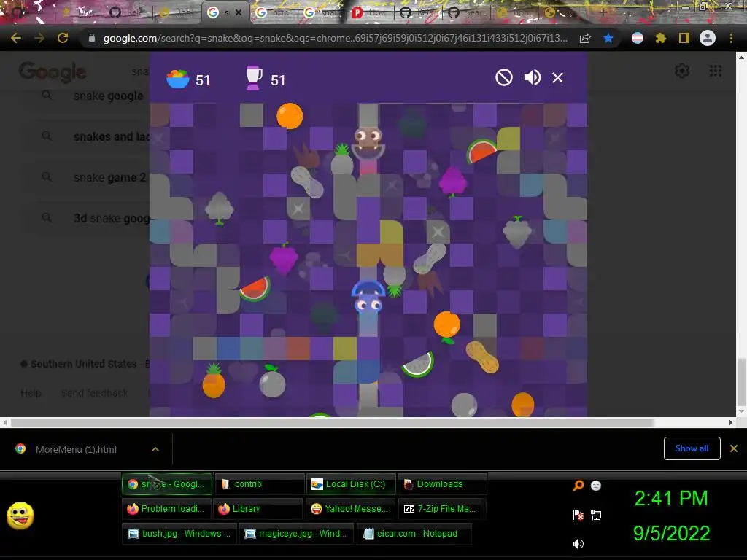
Task: Switch to the bush.jpg photo viewer window
Action: point(179,533)
